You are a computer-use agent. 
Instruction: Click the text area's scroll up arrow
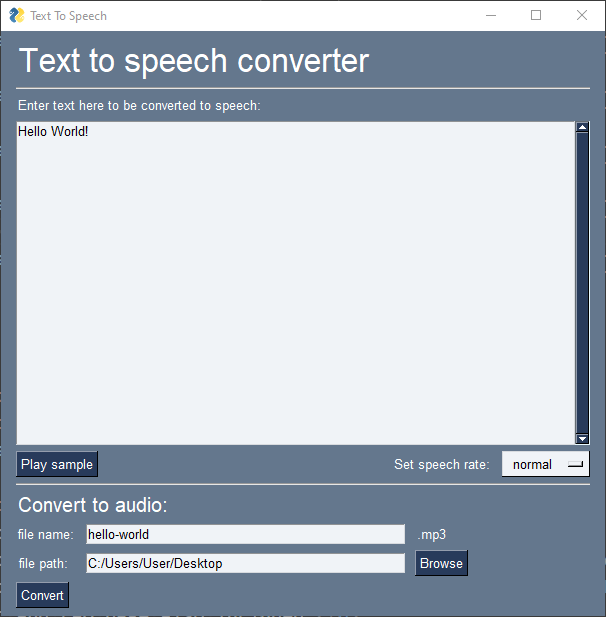click(x=582, y=128)
